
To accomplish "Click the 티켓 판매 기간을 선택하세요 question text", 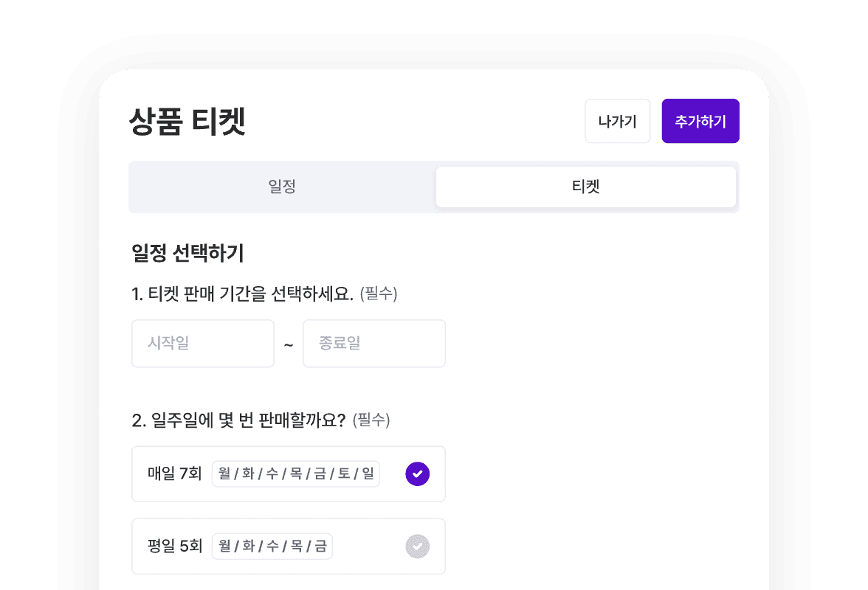I will [243, 294].
